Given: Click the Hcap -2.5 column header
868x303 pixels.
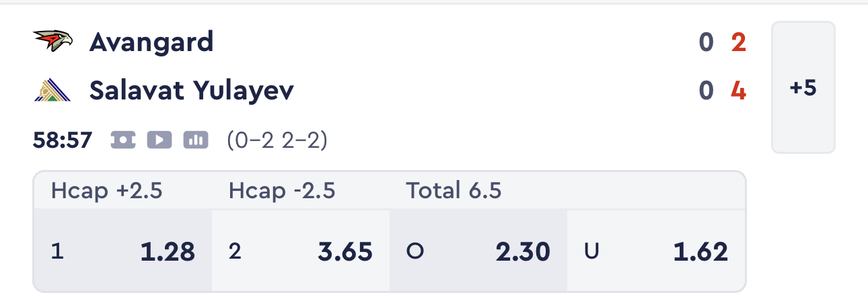Looking at the screenshot, I should [x=282, y=191].
